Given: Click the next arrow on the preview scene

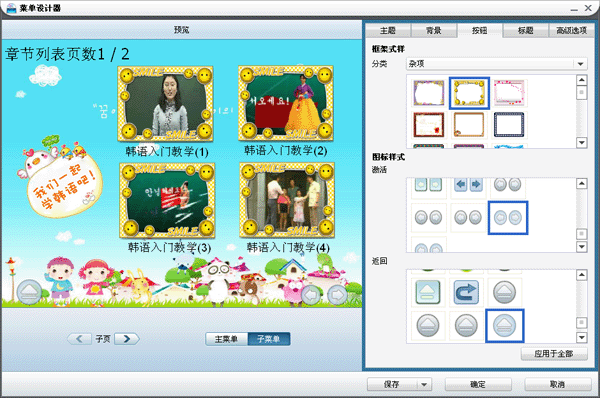Looking at the screenshot, I should 338,295.
